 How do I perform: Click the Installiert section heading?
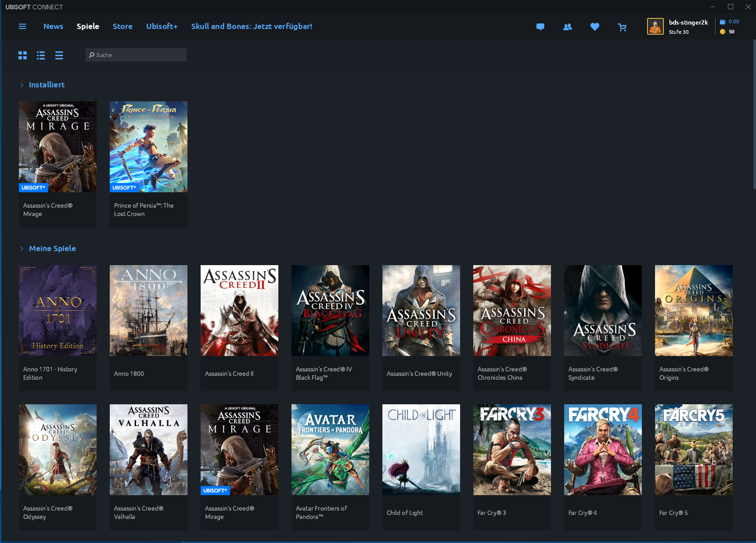coord(47,85)
